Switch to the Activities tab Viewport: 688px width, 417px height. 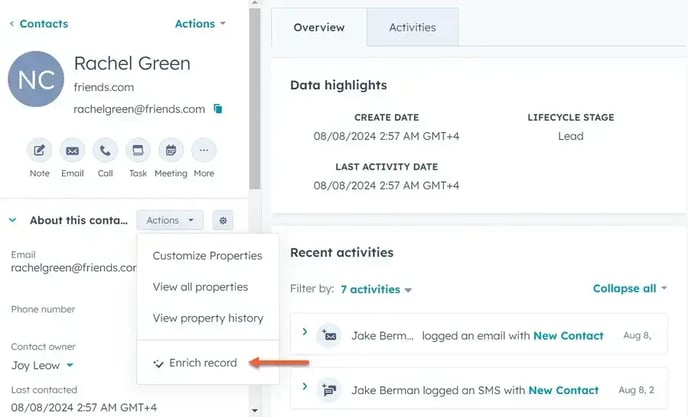coord(412,27)
